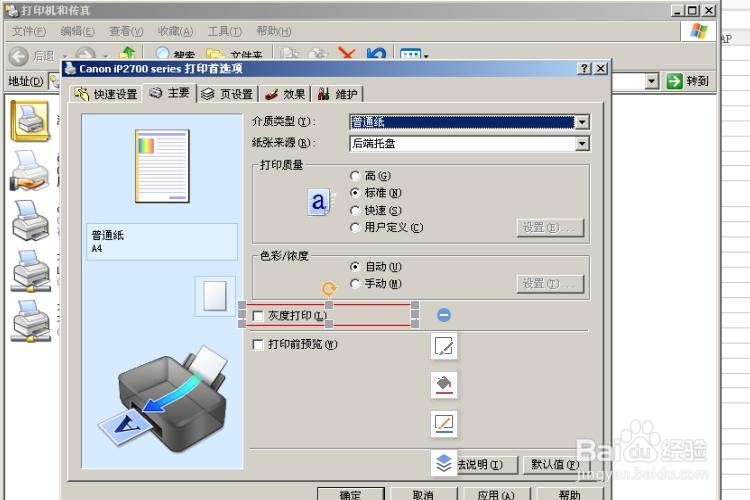
Task: Enable the 打印前预览 checkbox
Action: (x=258, y=344)
